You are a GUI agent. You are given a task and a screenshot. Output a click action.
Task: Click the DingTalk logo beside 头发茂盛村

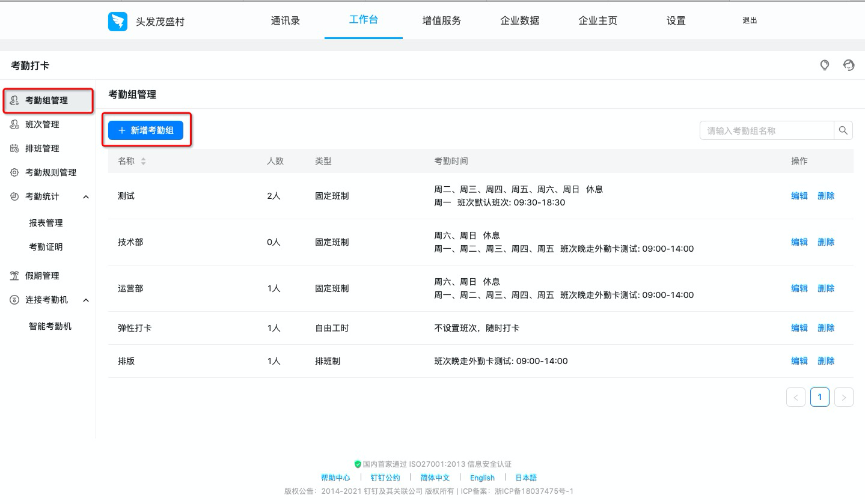coord(118,20)
